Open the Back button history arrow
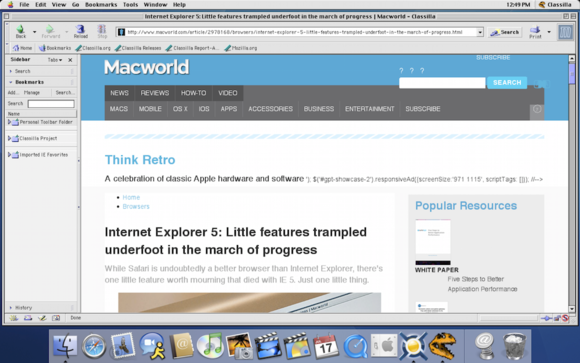The width and height of the screenshot is (580, 363). 34,32
